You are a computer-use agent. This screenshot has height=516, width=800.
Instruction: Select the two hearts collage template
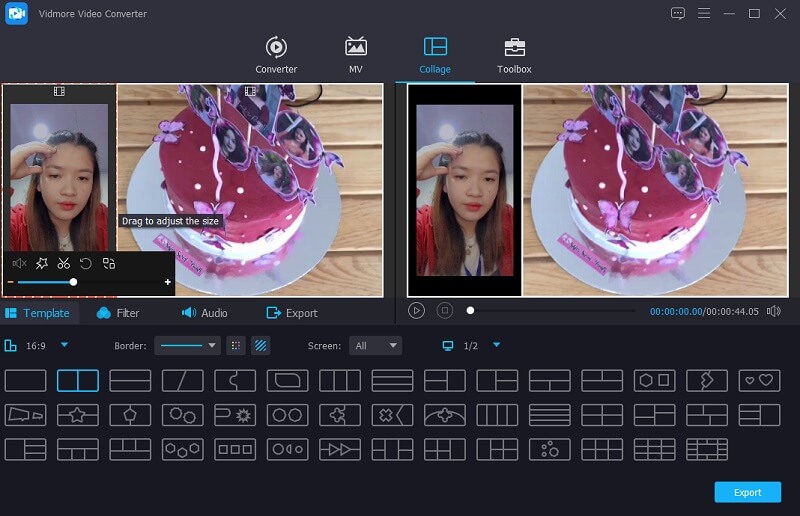pos(758,381)
